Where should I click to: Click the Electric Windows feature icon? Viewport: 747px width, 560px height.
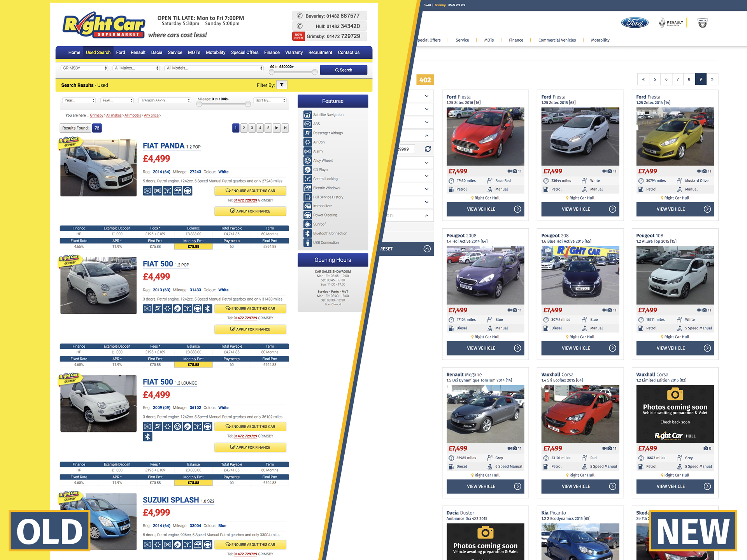coord(307,188)
